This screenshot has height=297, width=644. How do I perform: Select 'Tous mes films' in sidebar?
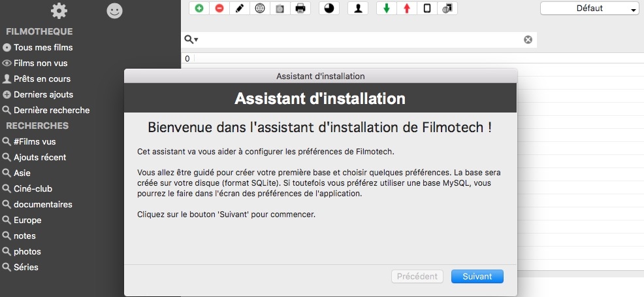click(x=43, y=48)
